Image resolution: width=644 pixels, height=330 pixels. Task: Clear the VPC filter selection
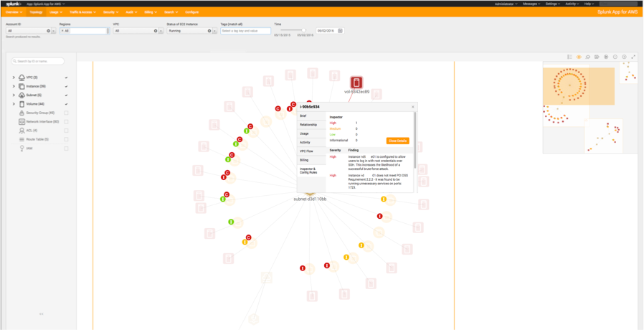[156, 31]
